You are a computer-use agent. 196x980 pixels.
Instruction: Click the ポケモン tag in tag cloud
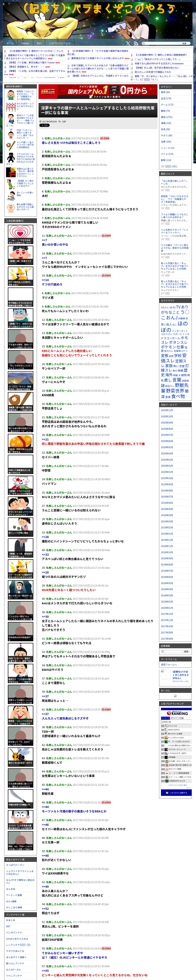coord(168,347)
